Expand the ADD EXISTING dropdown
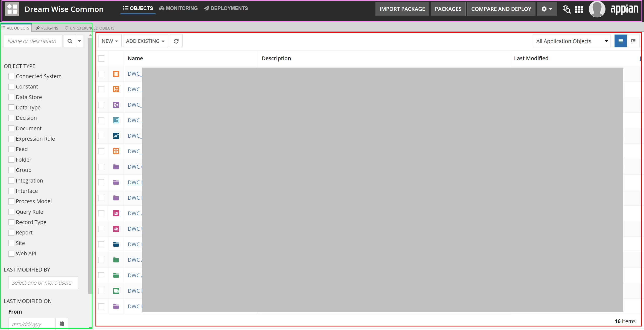This screenshot has height=330, width=644. (x=145, y=41)
